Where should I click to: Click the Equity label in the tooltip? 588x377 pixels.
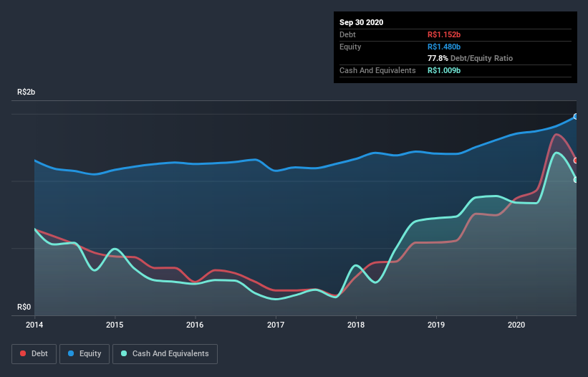point(350,47)
